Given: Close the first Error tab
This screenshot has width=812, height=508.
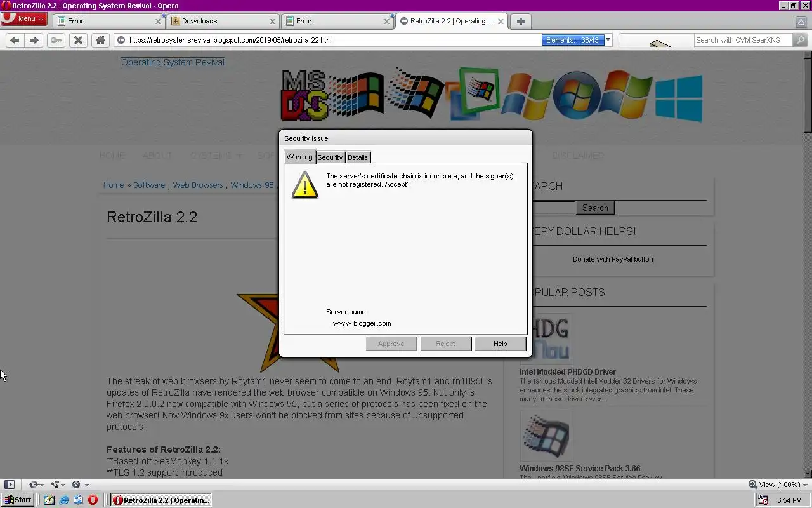Looking at the screenshot, I should tap(158, 21).
